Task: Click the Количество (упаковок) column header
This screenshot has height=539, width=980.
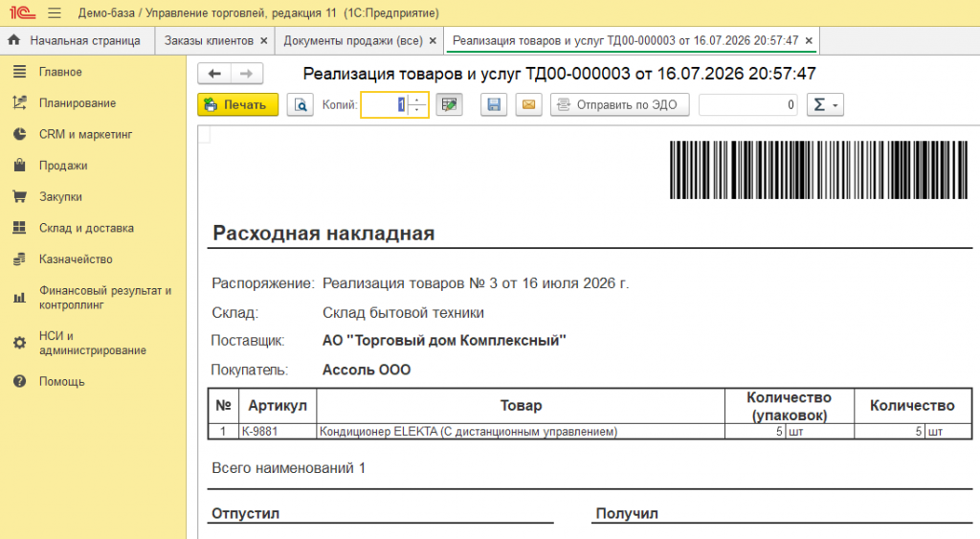Action: tap(790, 406)
